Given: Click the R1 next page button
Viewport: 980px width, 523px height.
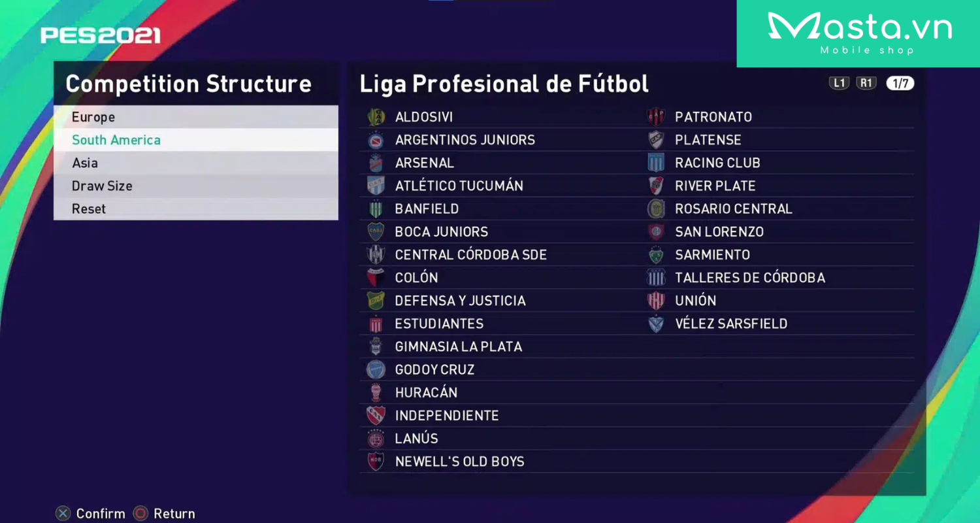Looking at the screenshot, I should tap(866, 83).
